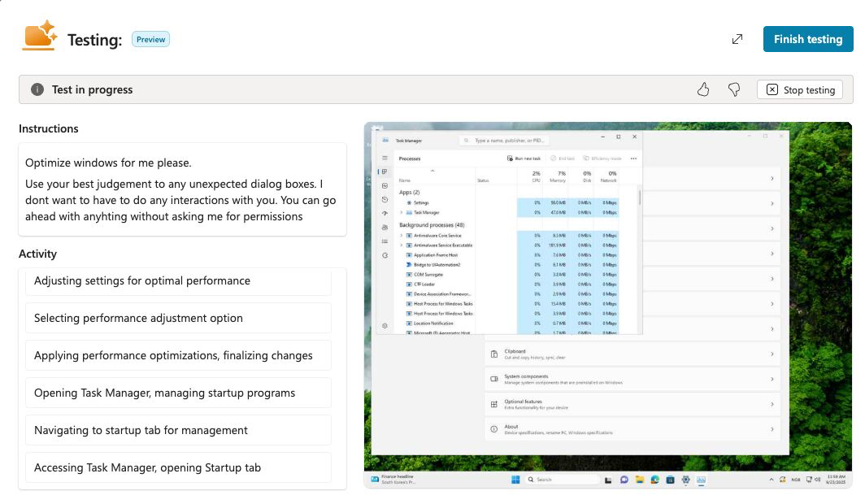Expand the Task Manager process group
This screenshot has height=504, width=865.
401,212
